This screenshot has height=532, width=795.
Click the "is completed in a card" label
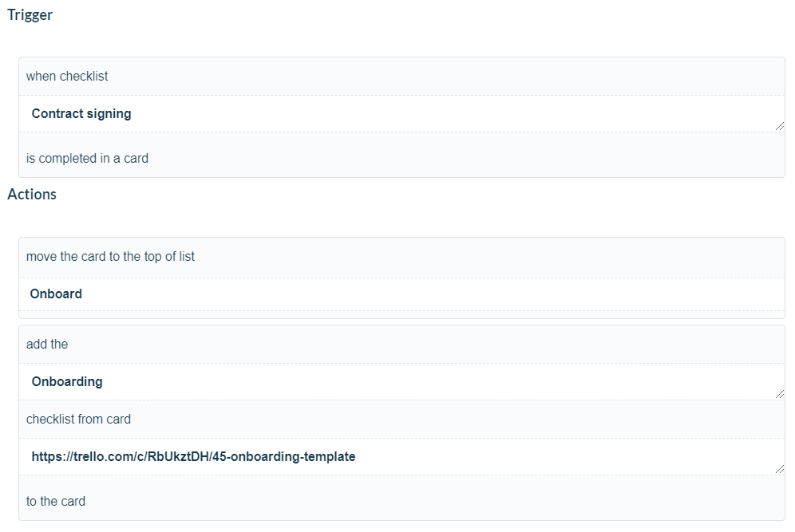(88, 158)
